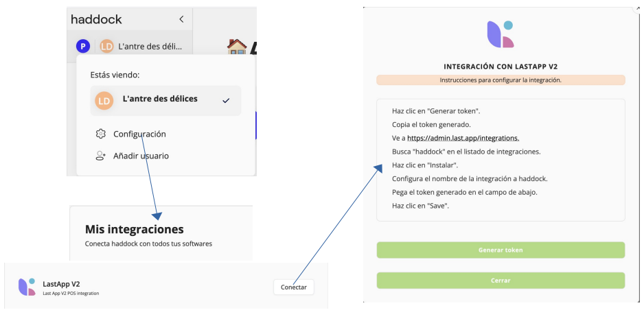Open the Configuración menu entry
The width and height of the screenshot is (644, 321).
pyautogui.click(x=139, y=134)
